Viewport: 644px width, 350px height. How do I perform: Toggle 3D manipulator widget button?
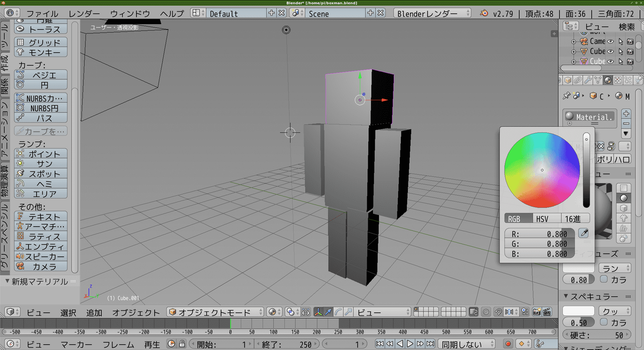(x=318, y=312)
